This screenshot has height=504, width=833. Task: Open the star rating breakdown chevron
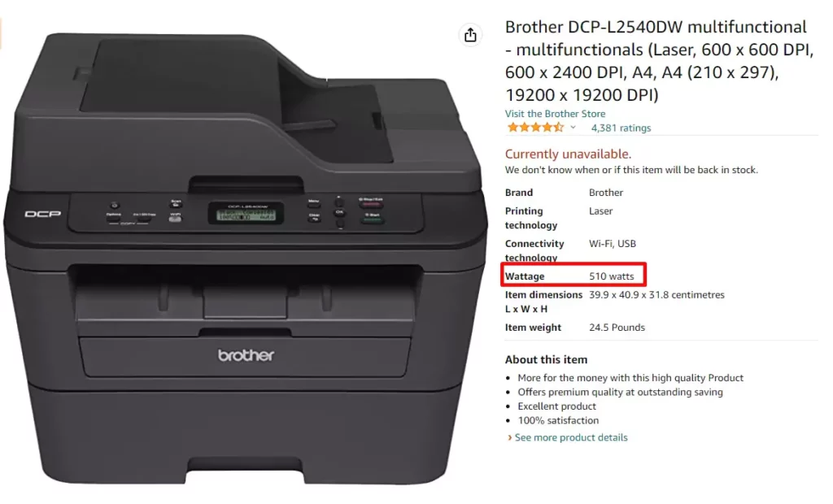coord(574,128)
